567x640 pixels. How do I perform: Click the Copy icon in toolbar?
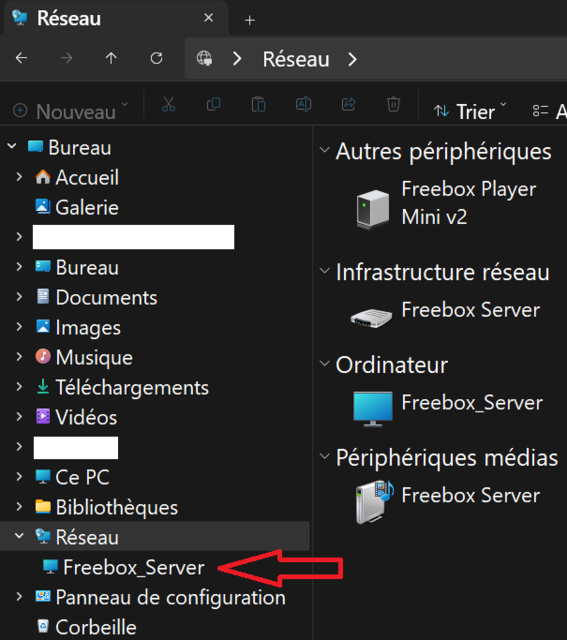coord(213,104)
